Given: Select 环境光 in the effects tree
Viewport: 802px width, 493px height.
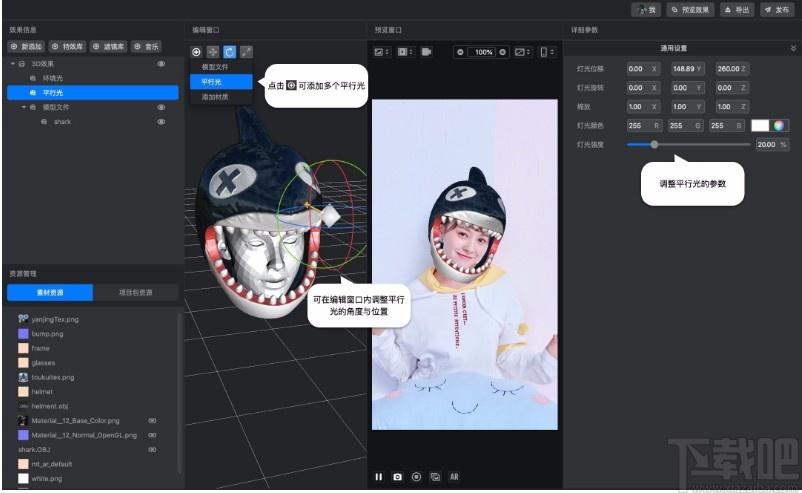Looking at the screenshot, I should pos(93,78).
